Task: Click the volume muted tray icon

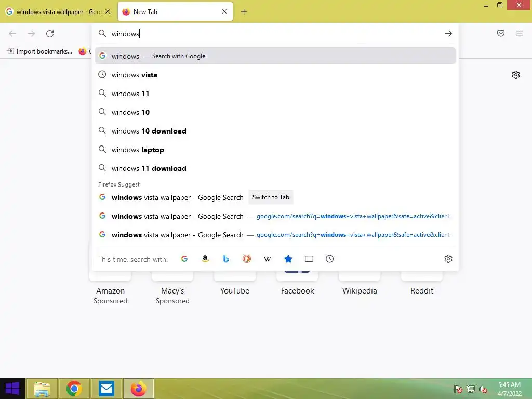Action: (483, 389)
